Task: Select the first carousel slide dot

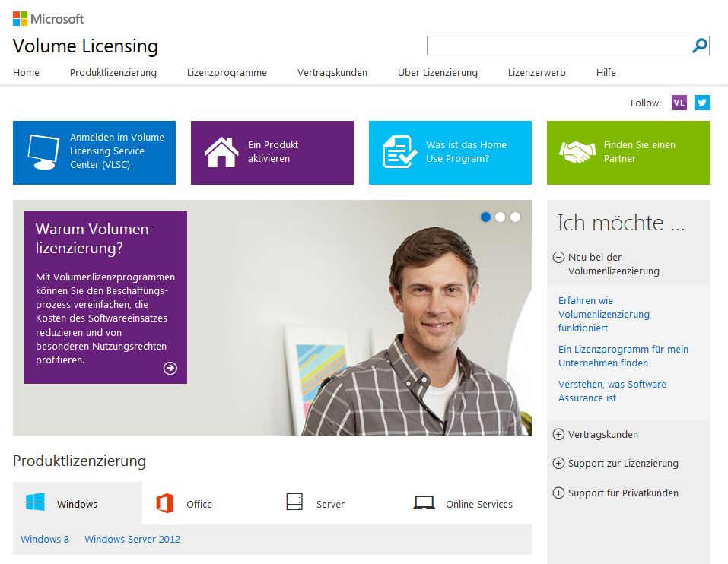Action: click(485, 217)
